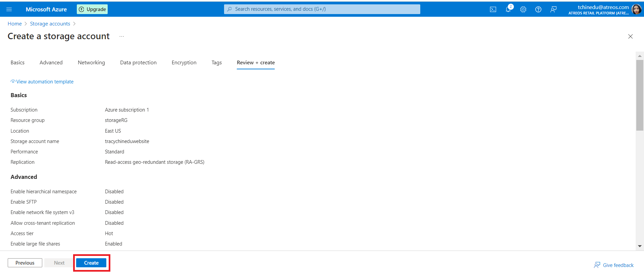Select the resource group value storageRG
This screenshot has width=644, height=276.
coord(116,120)
